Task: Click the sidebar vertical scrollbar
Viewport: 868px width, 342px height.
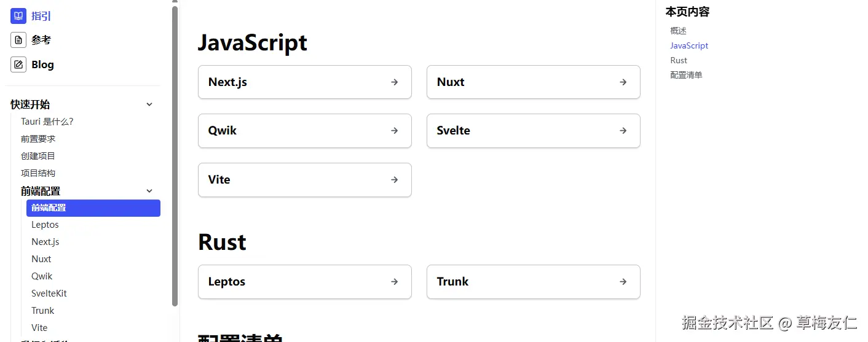Action: click(x=175, y=154)
